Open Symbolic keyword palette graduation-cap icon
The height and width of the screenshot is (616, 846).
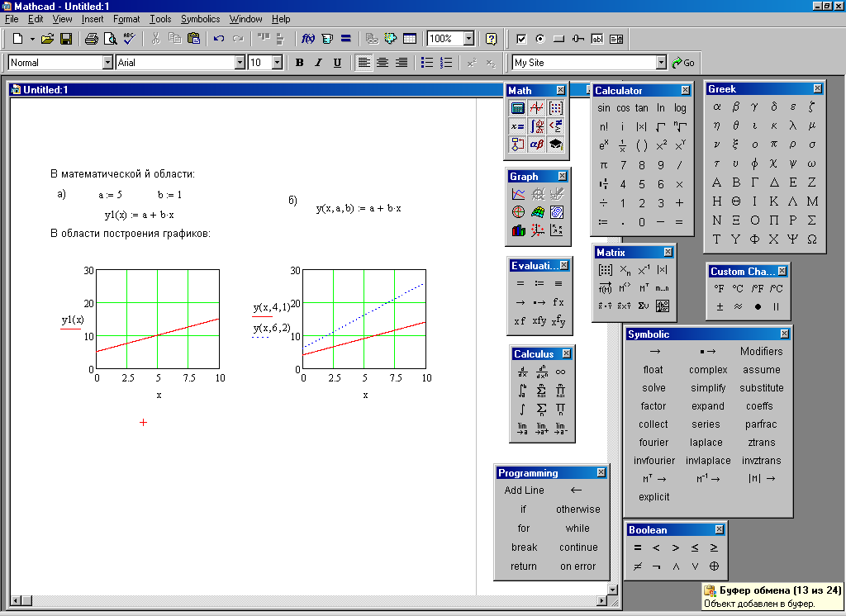(x=556, y=144)
